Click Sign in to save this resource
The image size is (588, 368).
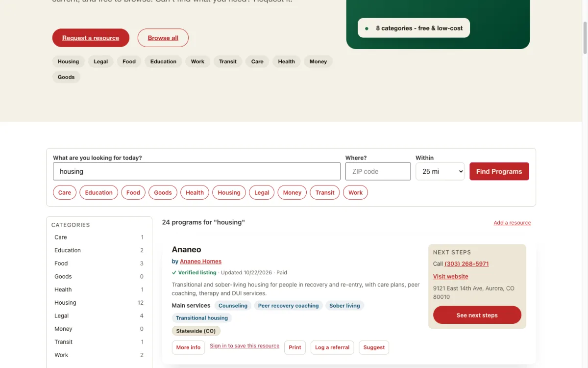245,346
